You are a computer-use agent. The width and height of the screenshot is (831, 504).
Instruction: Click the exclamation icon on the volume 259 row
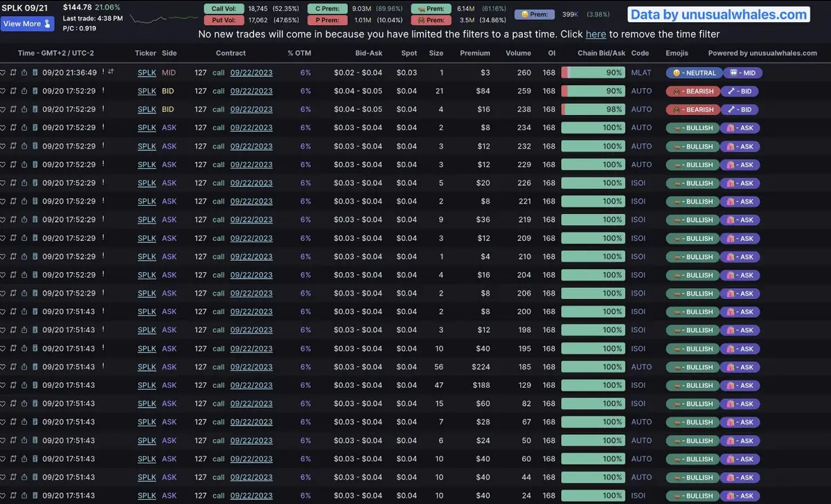pyautogui.click(x=103, y=91)
